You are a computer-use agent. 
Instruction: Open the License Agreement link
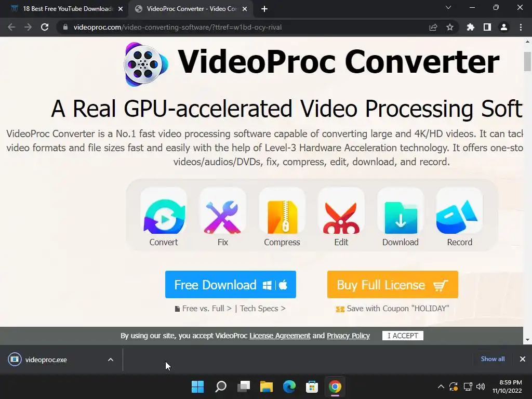[280, 336]
